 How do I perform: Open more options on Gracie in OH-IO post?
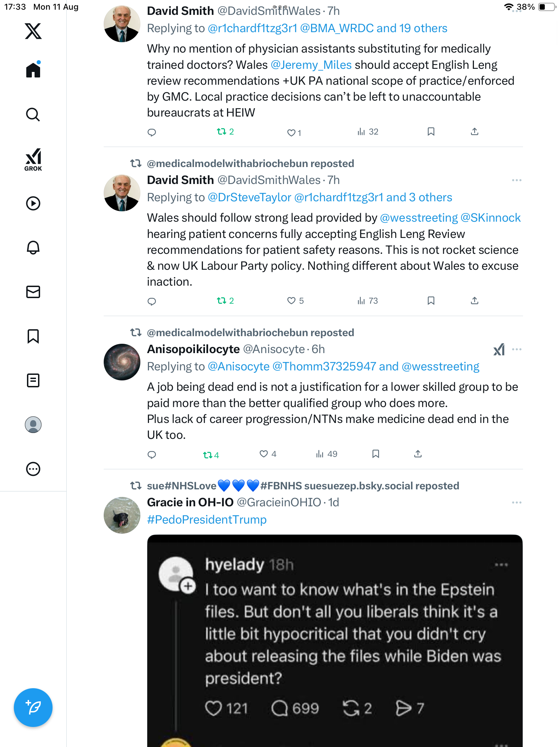pyautogui.click(x=516, y=502)
